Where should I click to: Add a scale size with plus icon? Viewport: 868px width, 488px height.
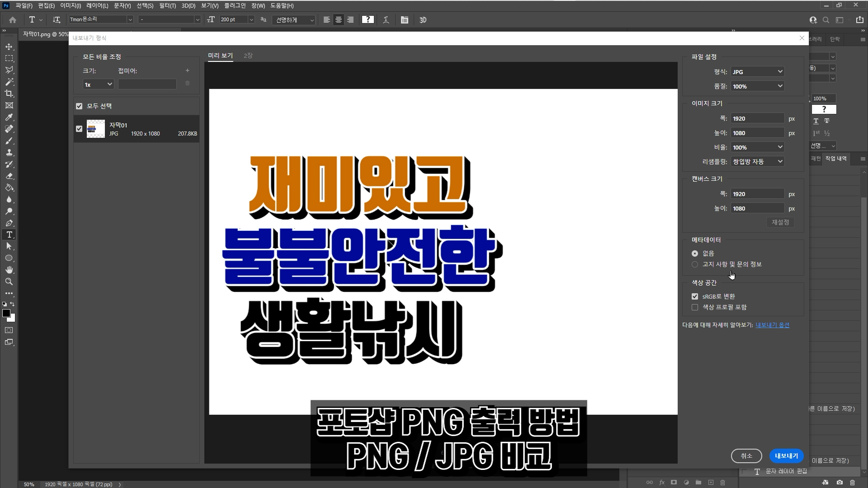187,70
